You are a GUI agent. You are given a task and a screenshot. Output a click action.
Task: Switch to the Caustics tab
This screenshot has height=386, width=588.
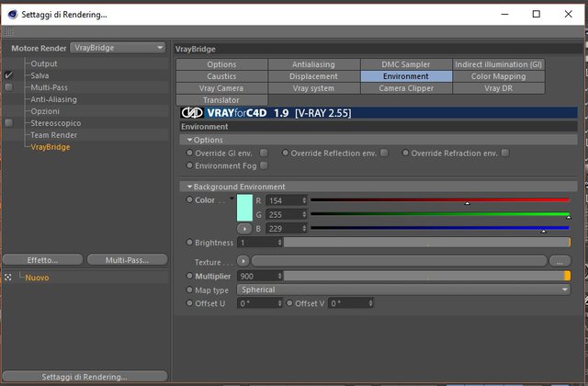[221, 76]
